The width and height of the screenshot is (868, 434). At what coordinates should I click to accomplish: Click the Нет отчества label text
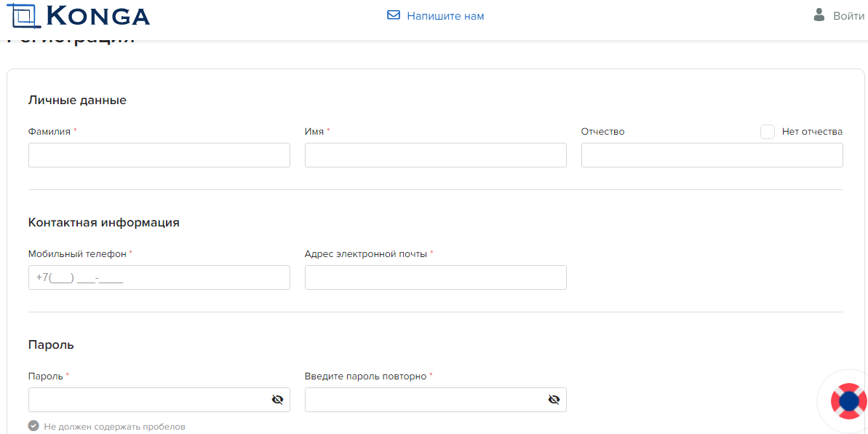(x=812, y=132)
